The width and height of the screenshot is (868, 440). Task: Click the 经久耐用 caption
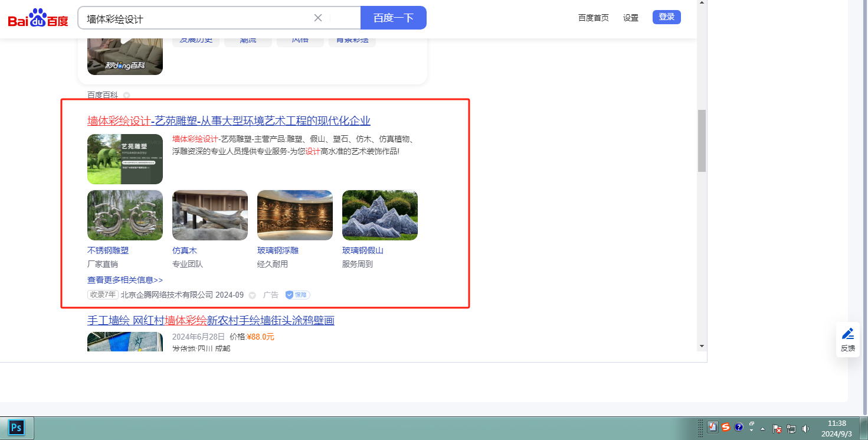273,264
